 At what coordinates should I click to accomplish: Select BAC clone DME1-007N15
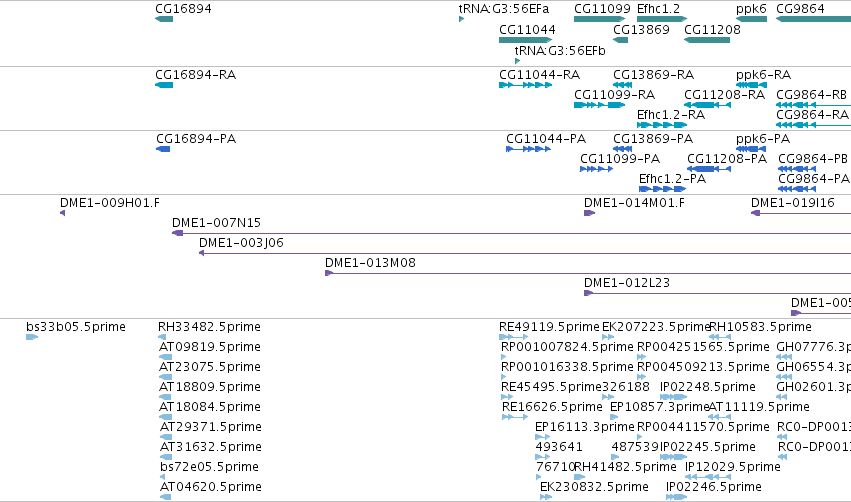point(216,223)
